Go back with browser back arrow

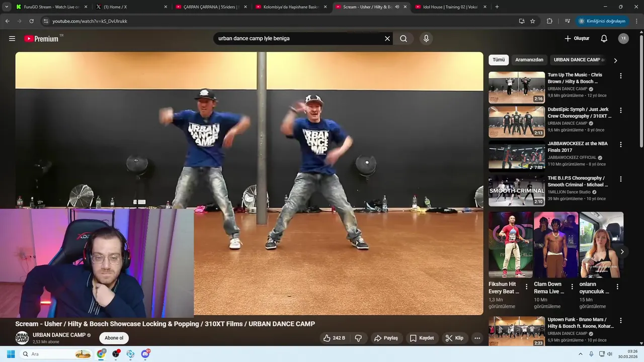7,21
